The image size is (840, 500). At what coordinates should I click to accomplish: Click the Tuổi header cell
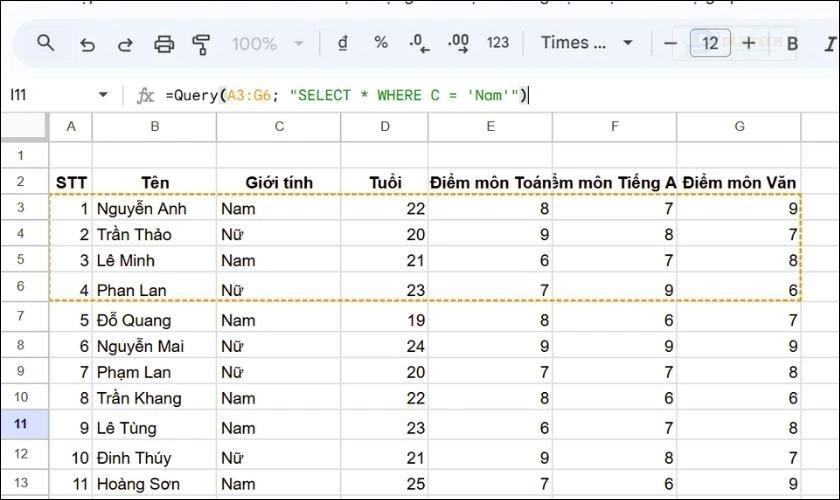click(385, 182)
